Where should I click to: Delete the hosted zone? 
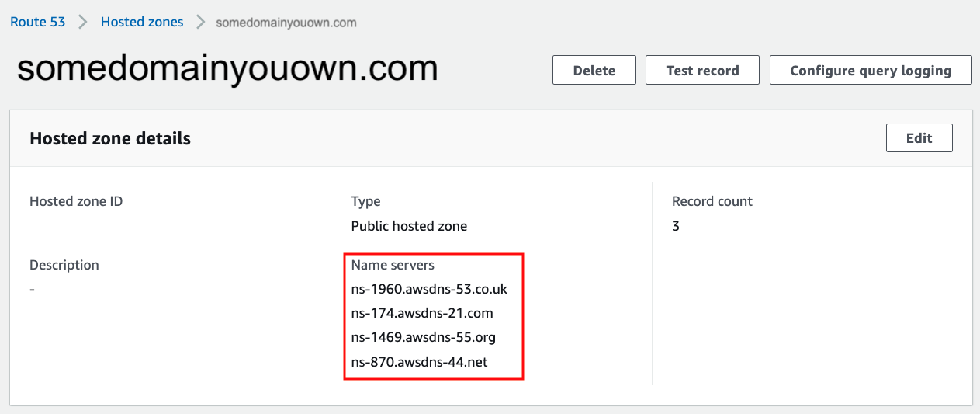(594, 70)
